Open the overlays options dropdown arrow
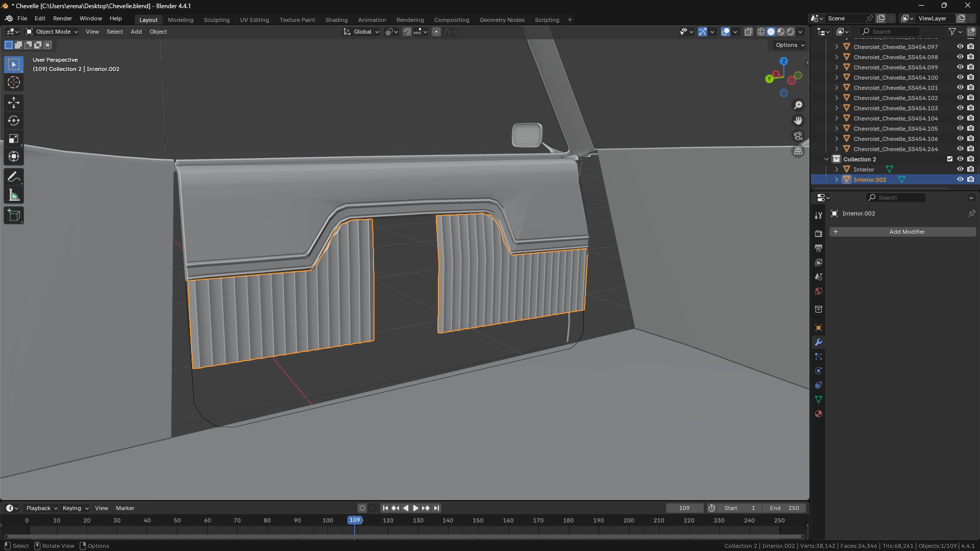This screenshot has width=980, height=551. click(735, 32)
